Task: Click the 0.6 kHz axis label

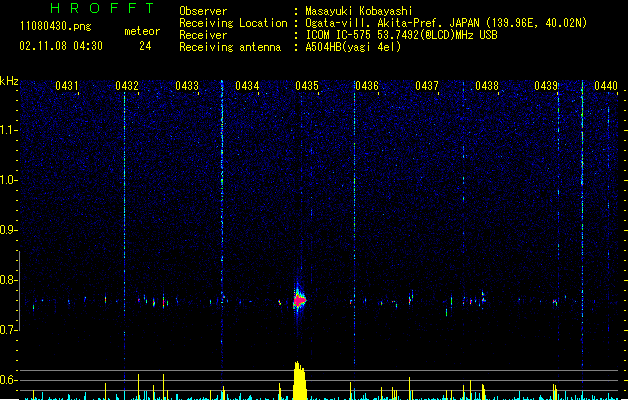Action: [8, 380]
